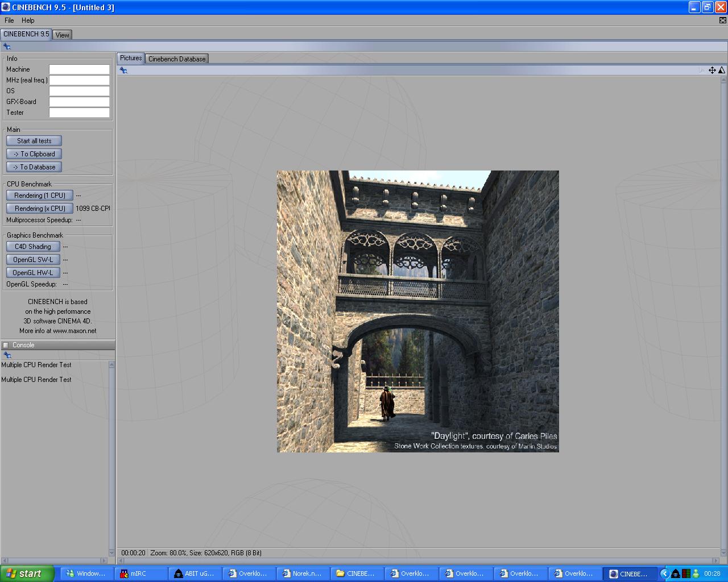Screen dimensions: 728x582
Task: Open the Windows start menu
Action: coord(27,573)
